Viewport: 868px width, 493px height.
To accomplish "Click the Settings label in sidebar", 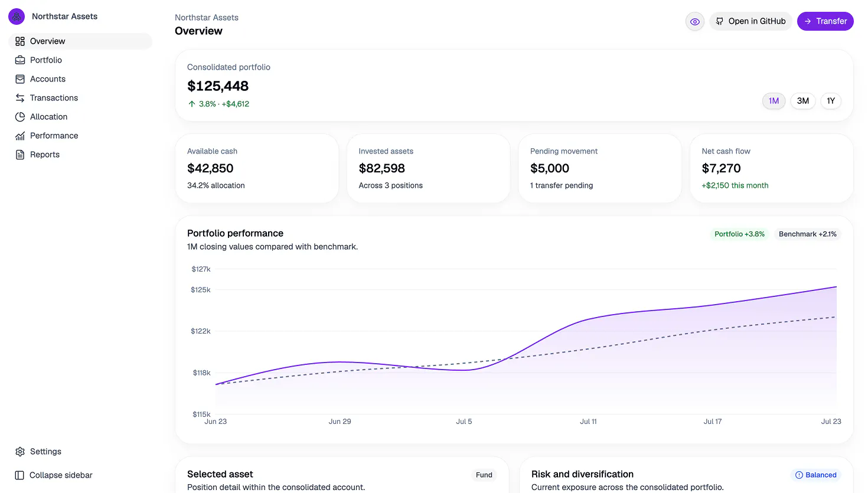I will 45,452.
